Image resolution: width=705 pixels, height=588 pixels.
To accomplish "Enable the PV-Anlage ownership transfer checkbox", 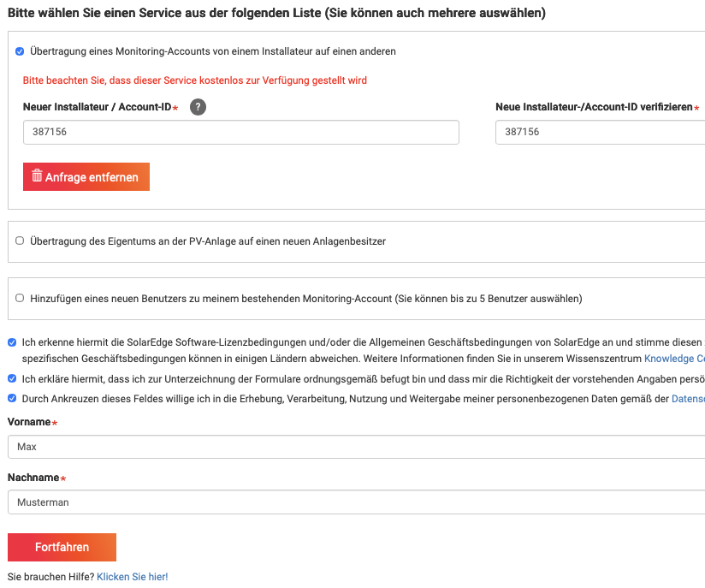I will 20,241.
